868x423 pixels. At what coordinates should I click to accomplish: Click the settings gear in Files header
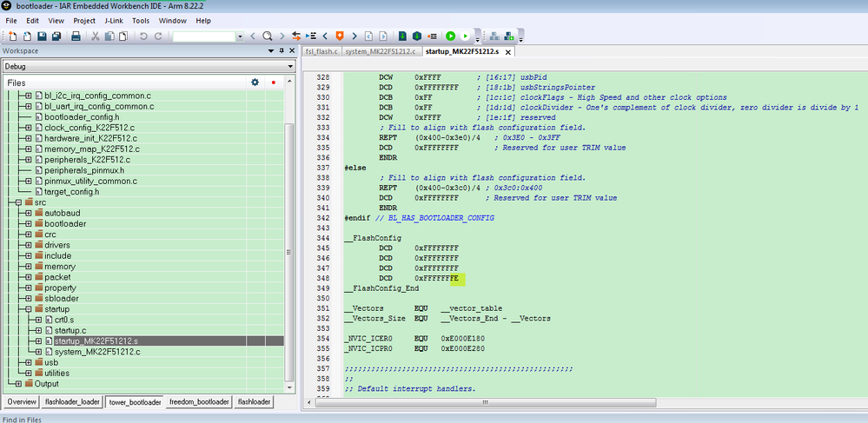click(255, 83)
